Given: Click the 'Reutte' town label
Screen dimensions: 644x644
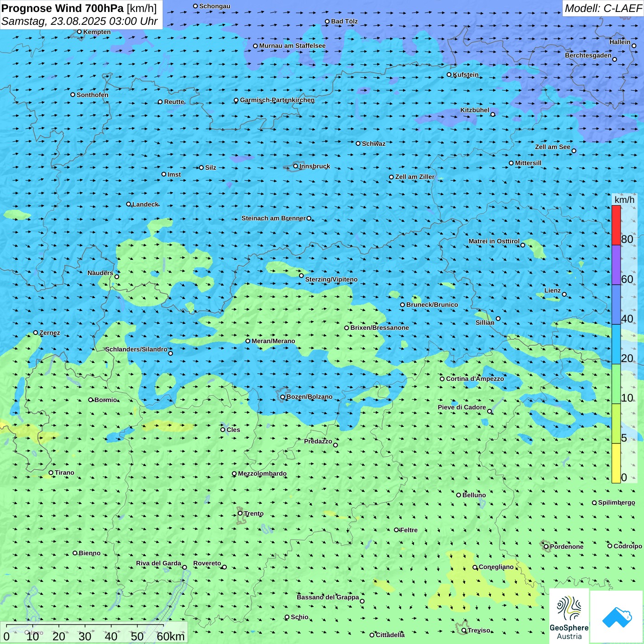Looking at the screenshot, I should 174,102.
